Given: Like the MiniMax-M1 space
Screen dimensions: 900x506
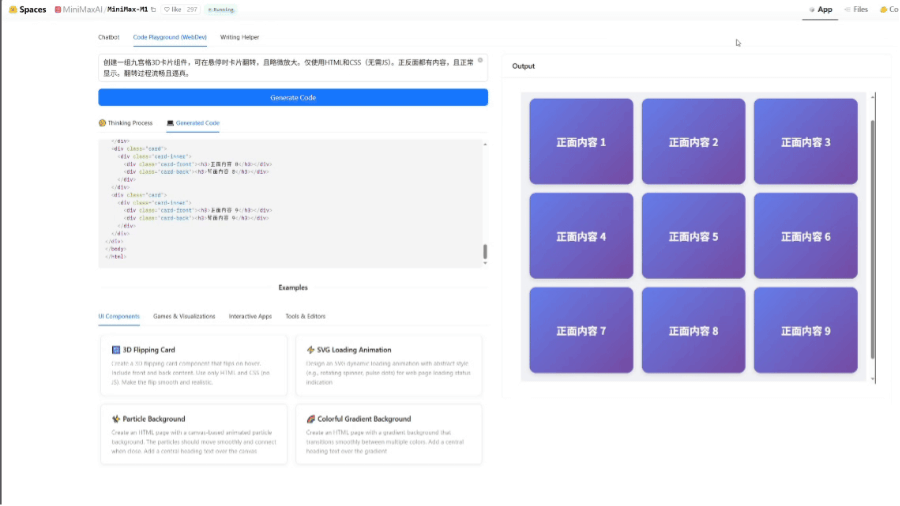Looking at the screenshot, I should pos(172,10).
